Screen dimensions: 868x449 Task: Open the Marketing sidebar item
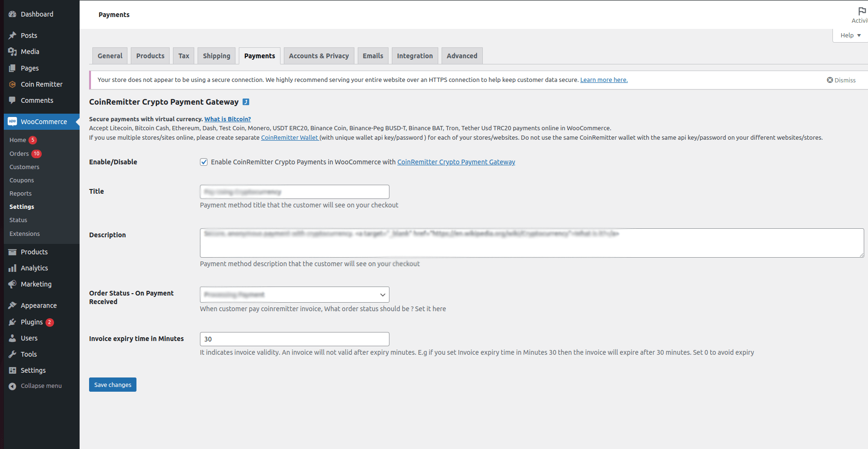coord(36,284)
